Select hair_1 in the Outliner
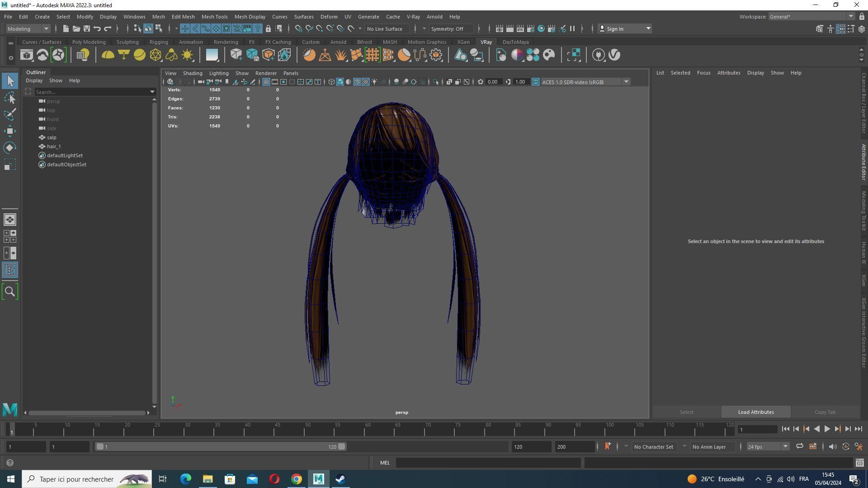This screenshot has height=488, width=868. click(x=53, y=146)
